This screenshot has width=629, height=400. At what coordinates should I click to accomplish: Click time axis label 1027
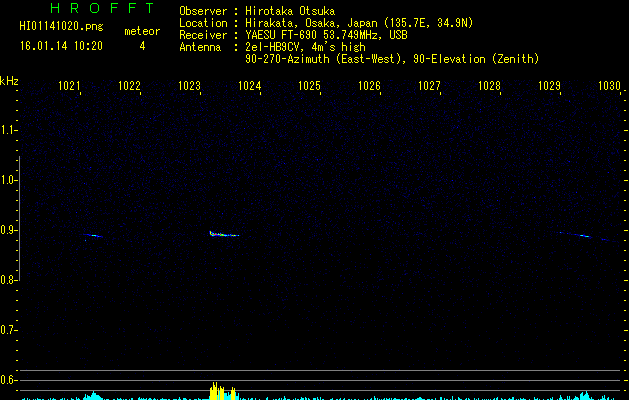[429, 86]
